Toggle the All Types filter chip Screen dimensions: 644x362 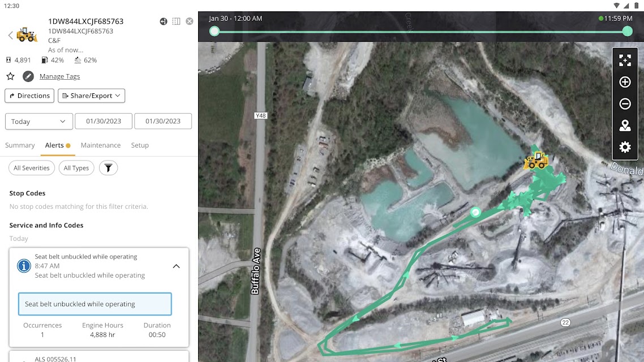[76, 168]
